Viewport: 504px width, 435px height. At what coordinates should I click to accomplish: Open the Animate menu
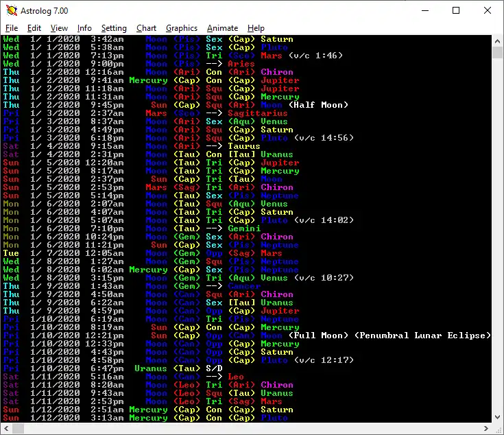pos(222,28)
